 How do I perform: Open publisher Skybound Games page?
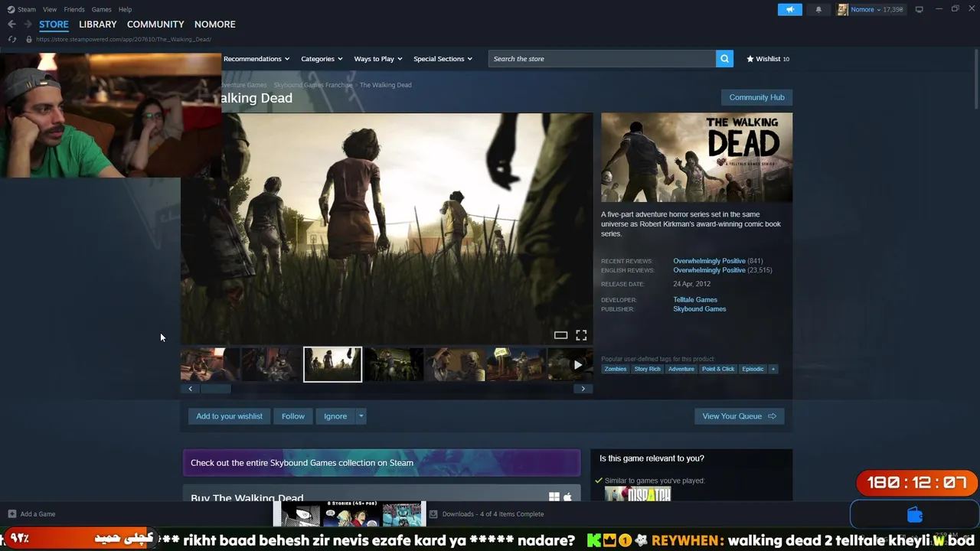coord(700,309)
